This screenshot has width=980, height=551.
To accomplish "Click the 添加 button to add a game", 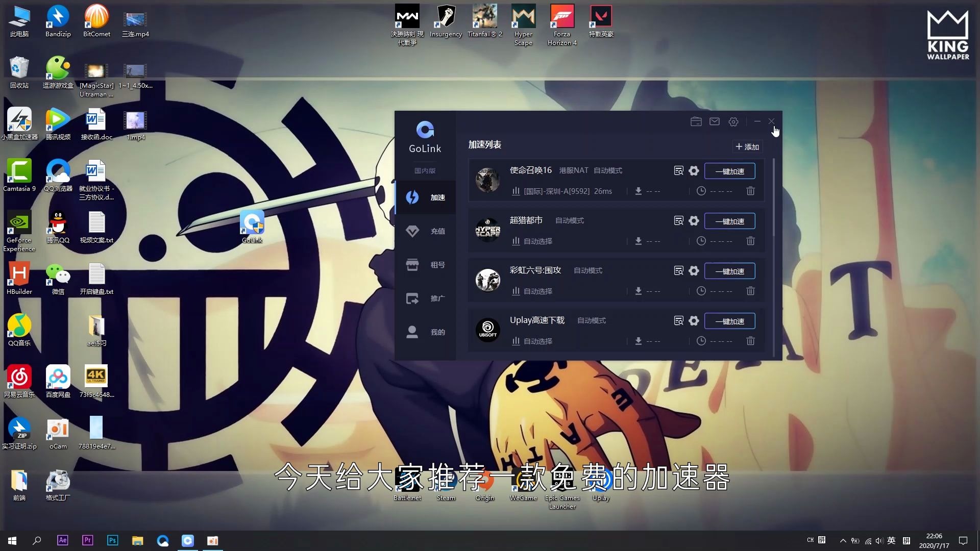I will click(747, 147).
